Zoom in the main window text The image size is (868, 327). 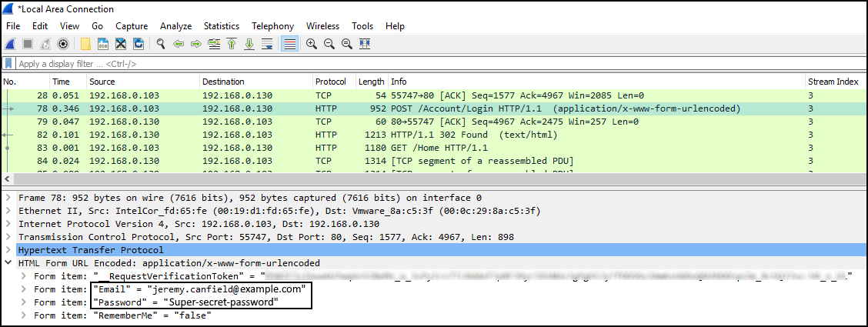coord(312,44)
